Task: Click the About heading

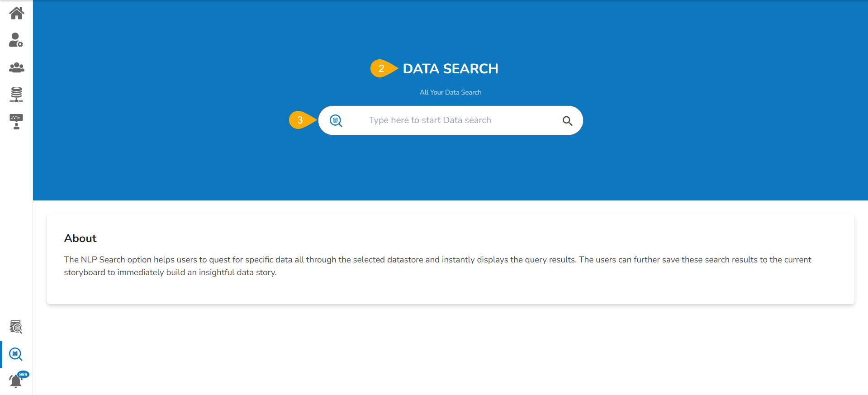Action: click(81, 238)
